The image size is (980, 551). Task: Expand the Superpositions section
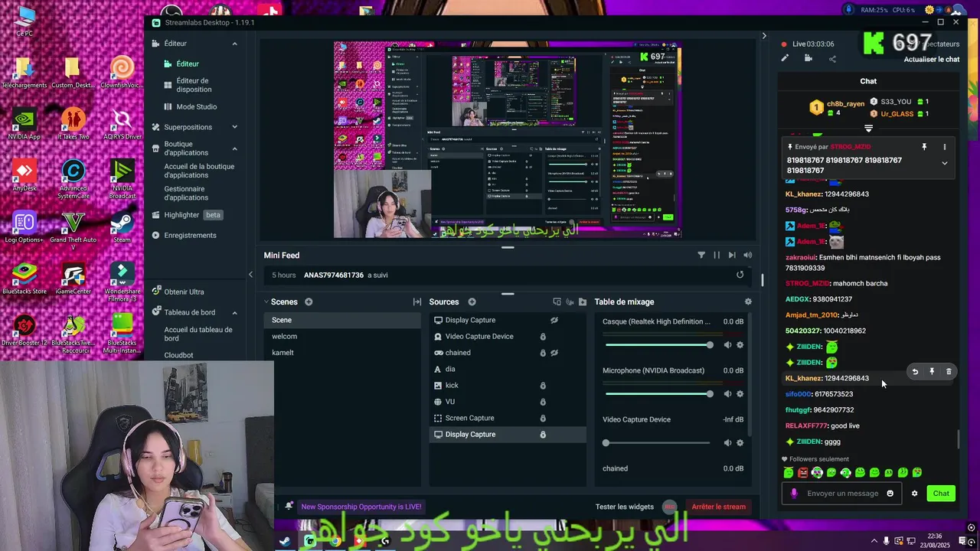pos(235,127)
